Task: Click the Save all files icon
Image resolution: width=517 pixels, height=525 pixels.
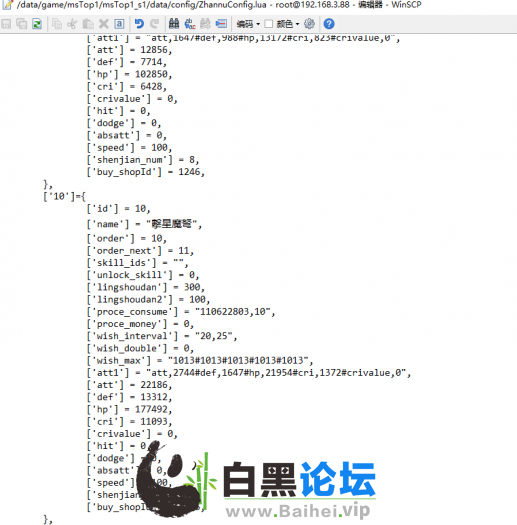Action: coord(22,24)
